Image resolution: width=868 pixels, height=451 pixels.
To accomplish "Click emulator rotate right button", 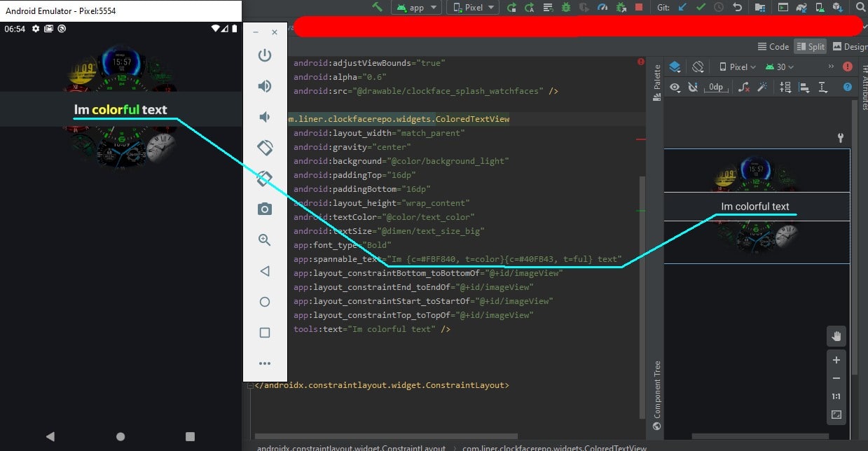I will [x=265, y=179].
